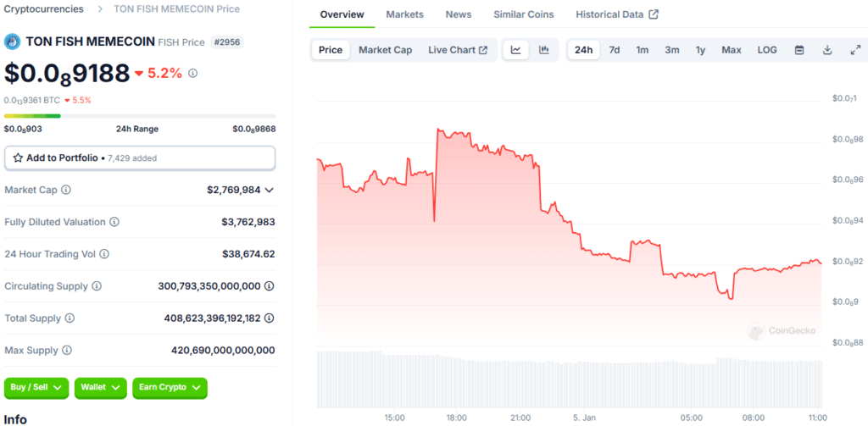Select the 7d time range

click(x=615, y=50)
